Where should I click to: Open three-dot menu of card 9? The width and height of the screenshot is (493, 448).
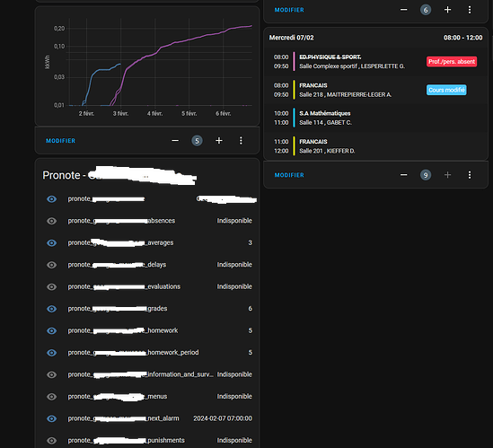click(470, 175)
